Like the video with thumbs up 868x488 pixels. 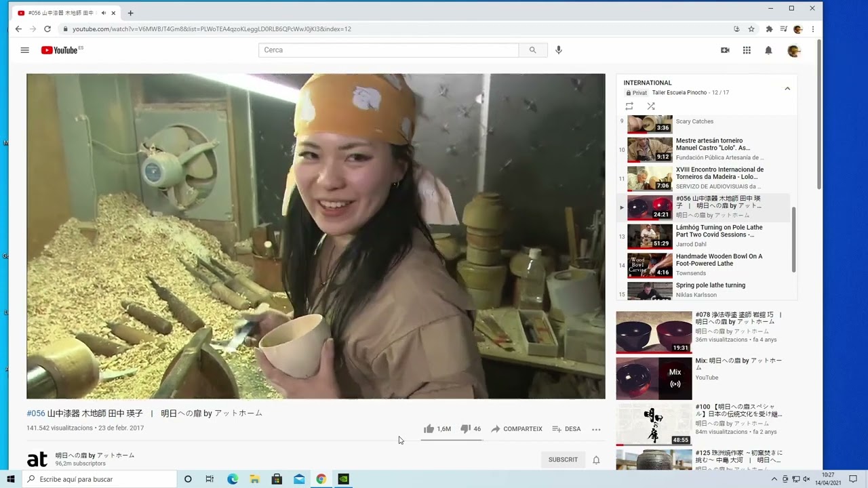437,429
